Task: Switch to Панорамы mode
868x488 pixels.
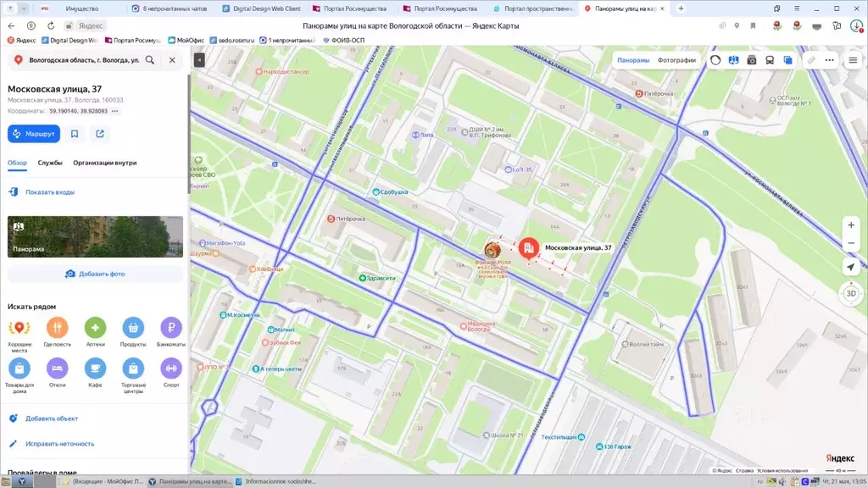Action: coord(632,60)
